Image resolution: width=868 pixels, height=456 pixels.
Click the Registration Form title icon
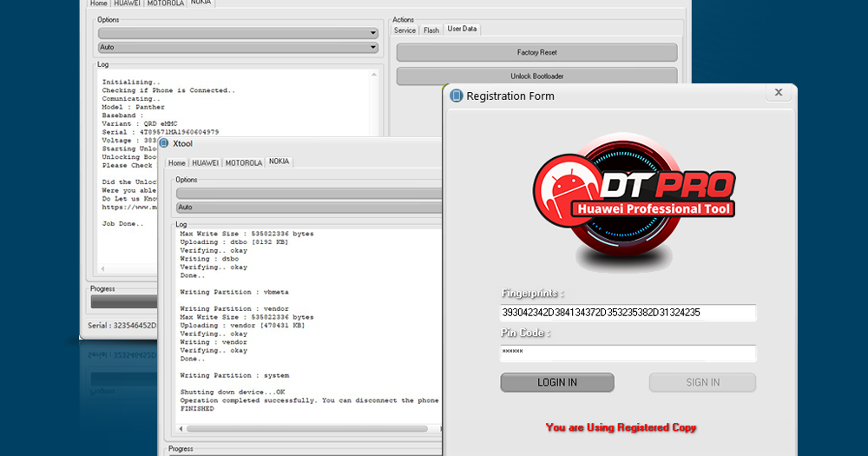457,96
